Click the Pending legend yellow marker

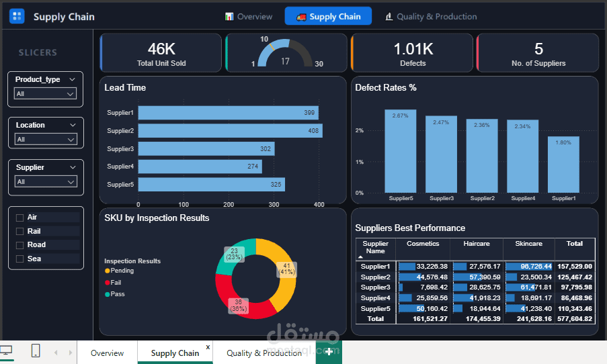[x=108, y=271]
